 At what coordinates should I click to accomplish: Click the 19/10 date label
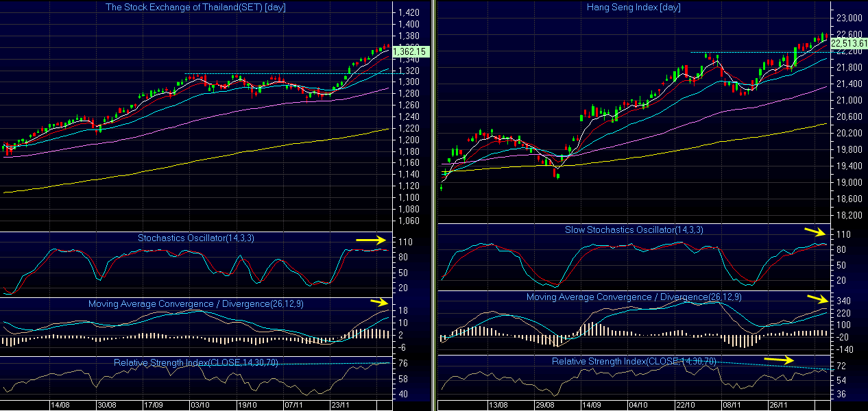248,406
